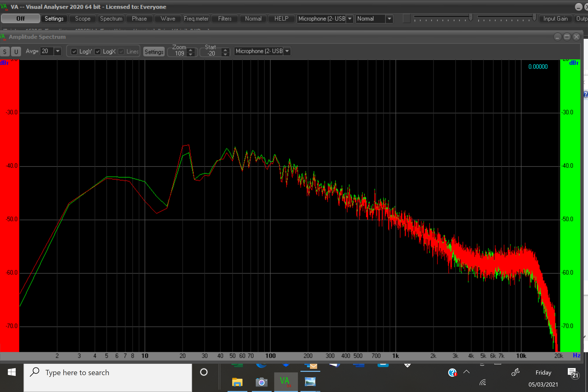Open the taskbar date 05/03/2021 clock
588x392 pixels.
point(543,384)
